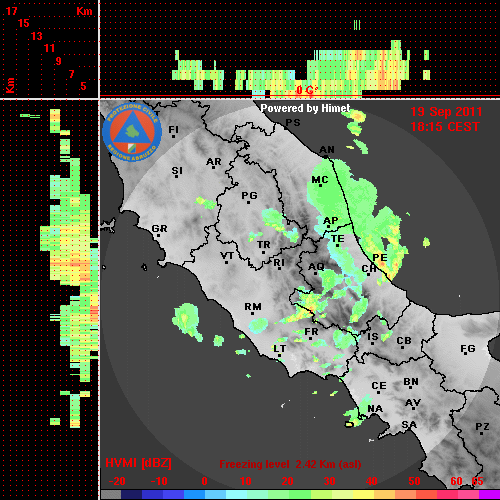Viewport: 500px width, 500px height.
Task: Click the '9' km altitude label
Action: (x=59, y=61)
